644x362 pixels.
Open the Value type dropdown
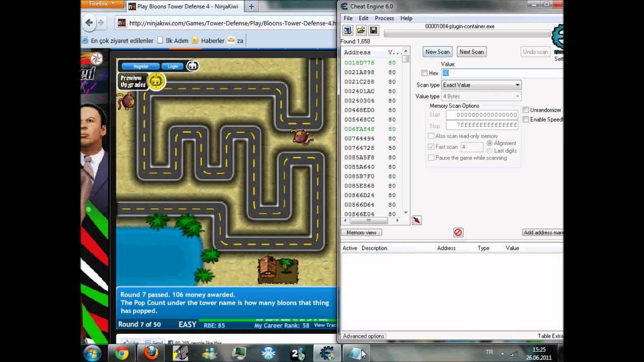481,97
